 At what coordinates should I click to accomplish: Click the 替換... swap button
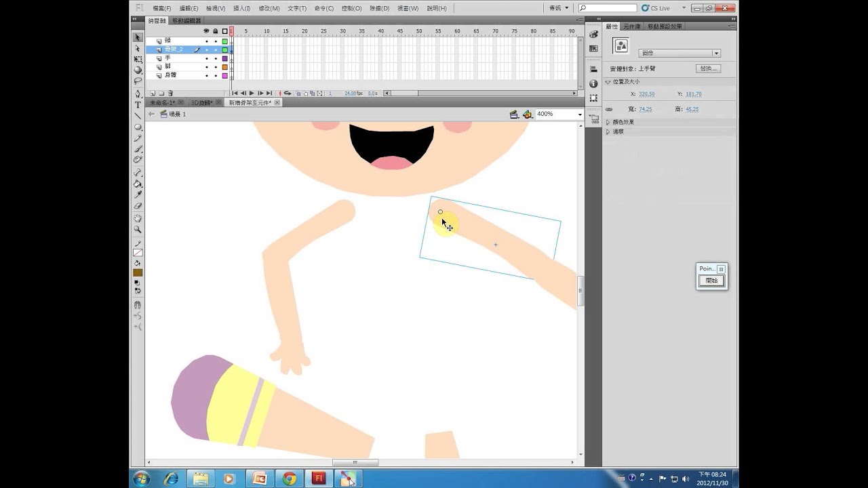[x=707, y=68]
